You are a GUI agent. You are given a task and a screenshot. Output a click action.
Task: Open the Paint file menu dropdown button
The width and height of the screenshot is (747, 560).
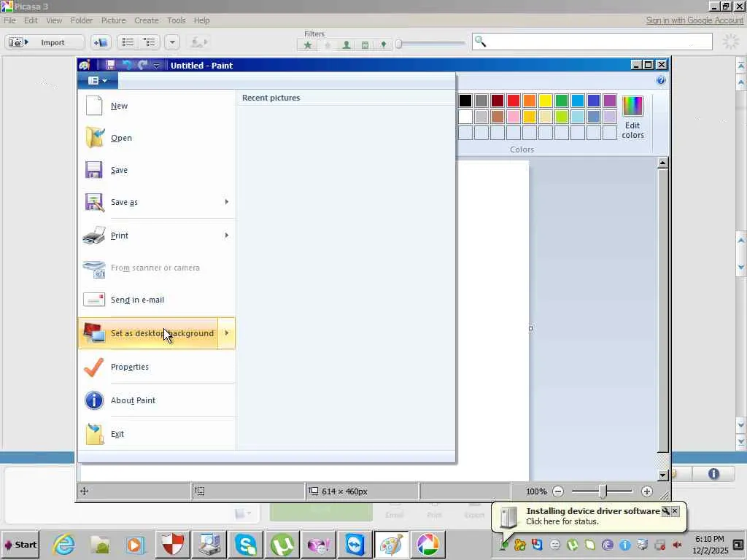[x=98, y=80]
